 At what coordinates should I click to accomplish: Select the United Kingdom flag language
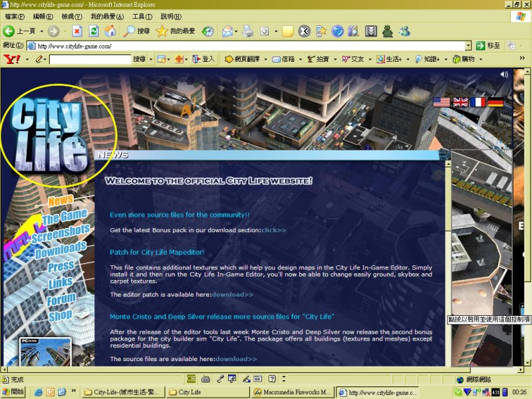460,102
